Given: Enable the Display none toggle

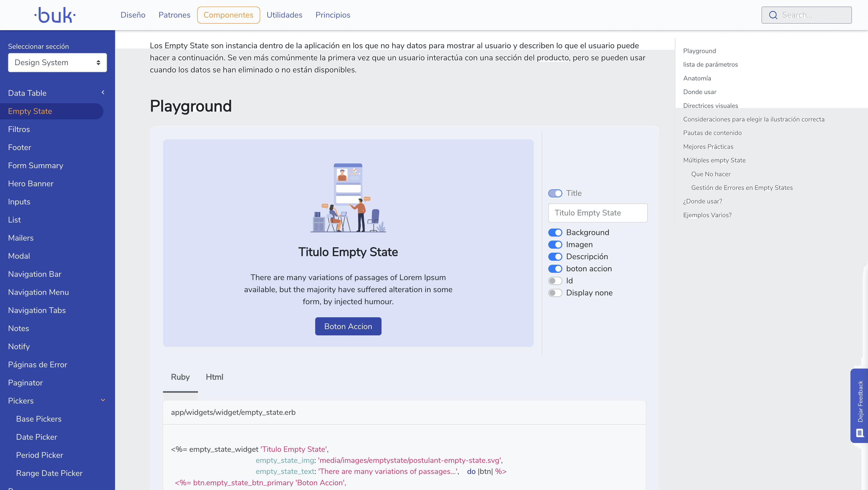Looking at the screenshot, I should coord(555,293).
